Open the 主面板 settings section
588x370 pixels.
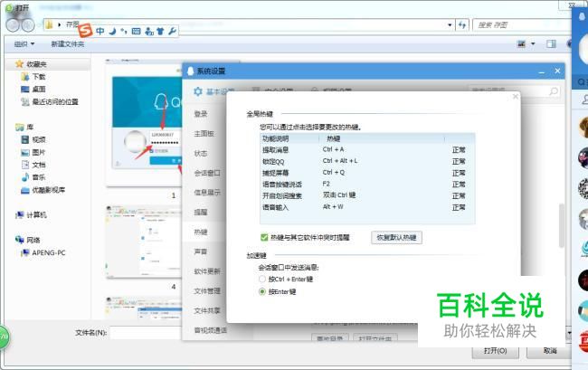pyautogui.click(x=204, y=134)
